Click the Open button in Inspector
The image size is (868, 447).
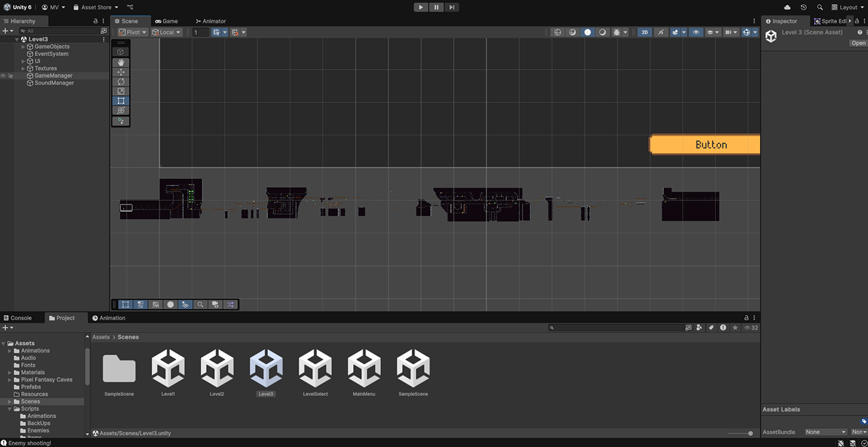(x=858, y=43)
